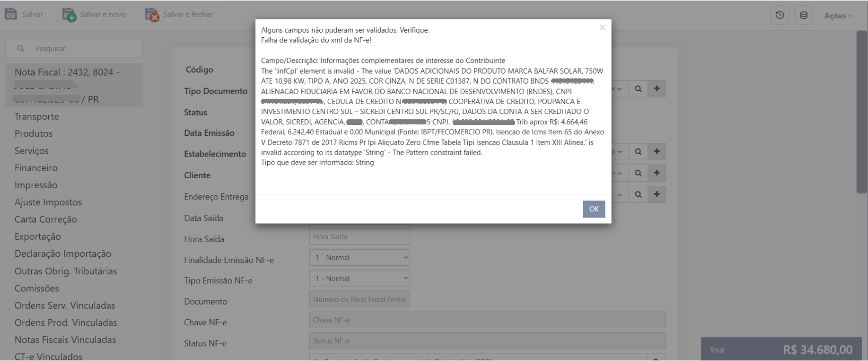Click the plus icon beside Estabelecimento
This screenshot has height=361, width=868.
657,152
